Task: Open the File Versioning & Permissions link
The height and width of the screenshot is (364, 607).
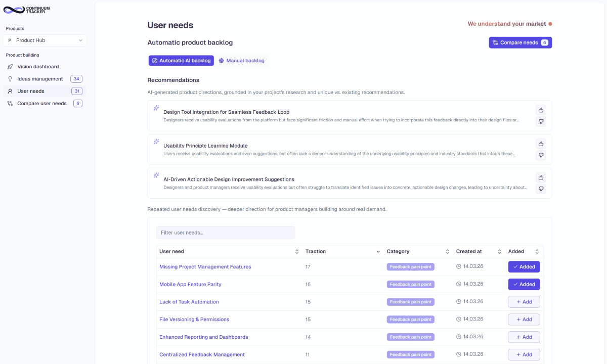Action: tap(194, 320)
